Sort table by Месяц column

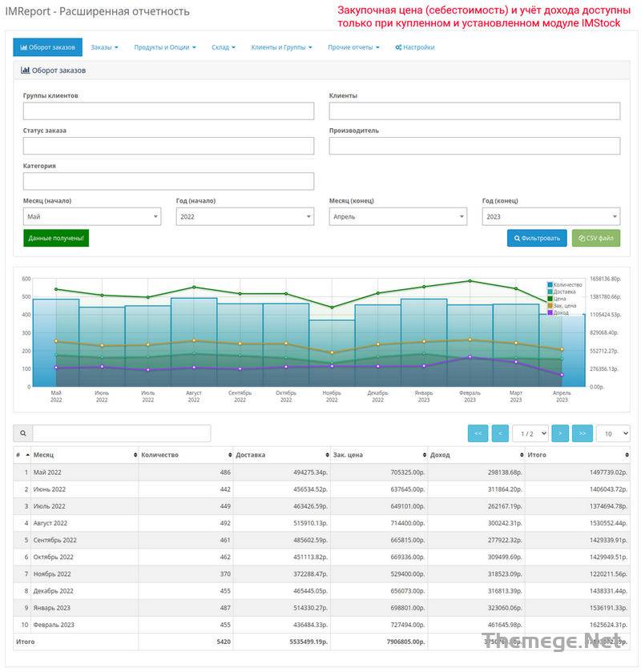[x=84, y=455]
